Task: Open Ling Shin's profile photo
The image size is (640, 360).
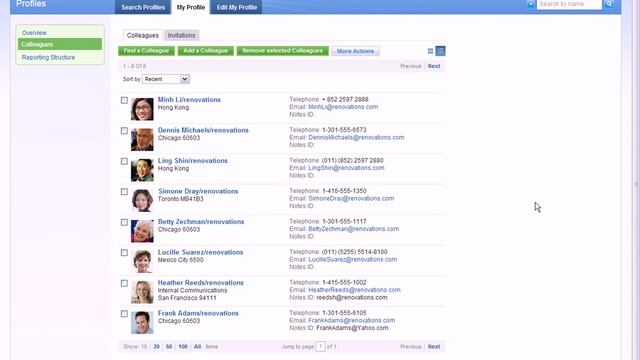Action: pos(142,170)
